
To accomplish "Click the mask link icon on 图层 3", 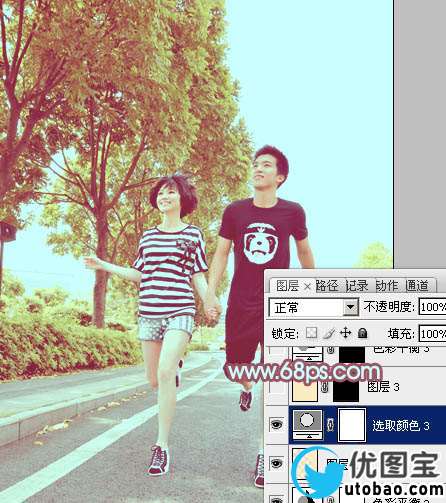I will coord(325,387).
